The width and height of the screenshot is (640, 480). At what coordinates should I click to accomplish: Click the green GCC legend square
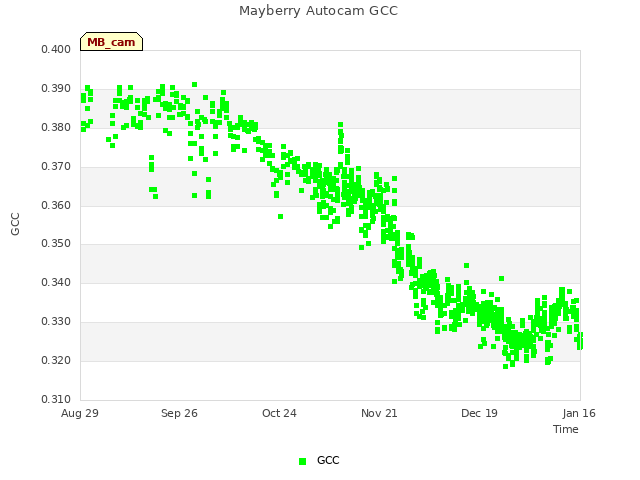pos(302,461)
